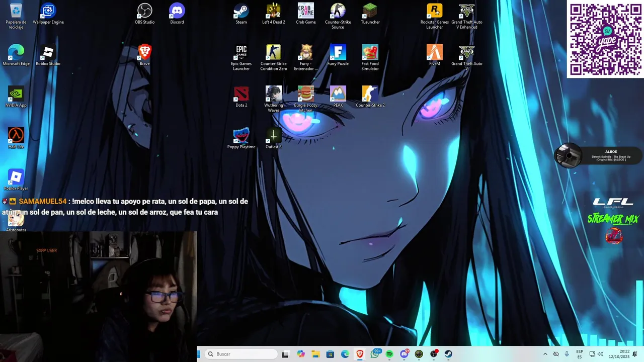Select the Roblox Player desktop icon
This screenshot has width=644, height=362.
(16, 180)
